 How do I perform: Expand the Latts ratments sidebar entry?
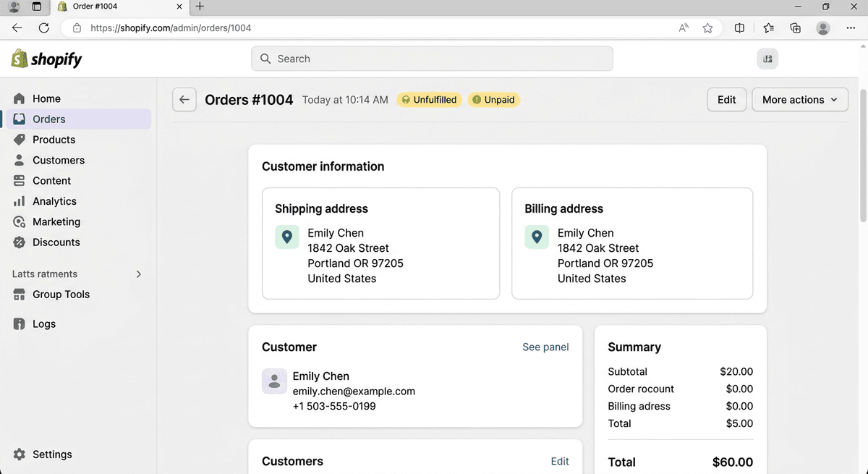[x=137, y=274]
